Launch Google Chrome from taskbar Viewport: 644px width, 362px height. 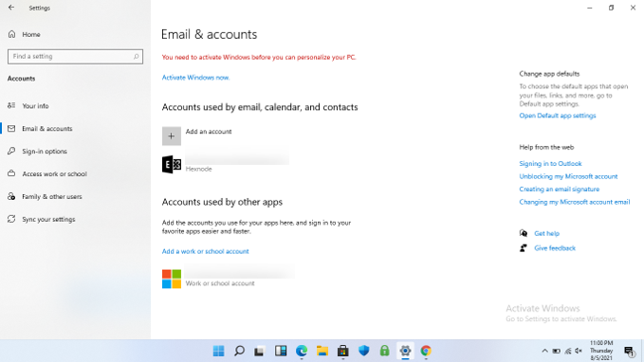pos(426,351)
